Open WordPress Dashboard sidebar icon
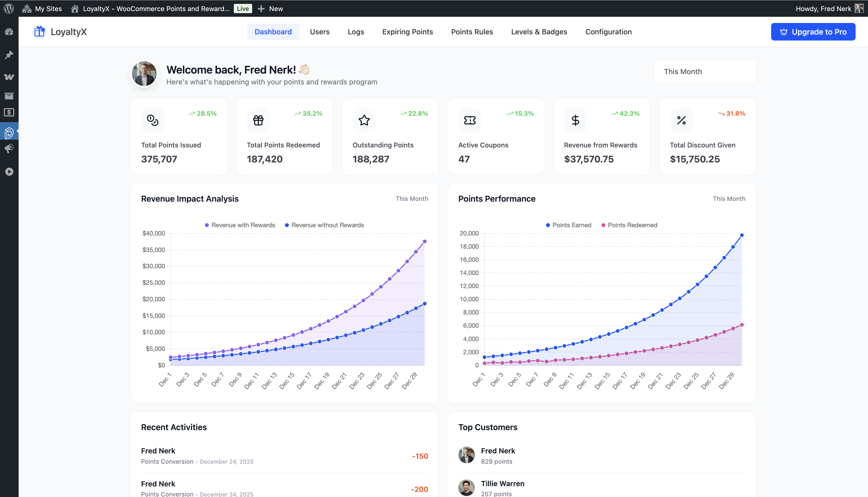Viewport: 868px width, 497px height. (x=9, y=32)
